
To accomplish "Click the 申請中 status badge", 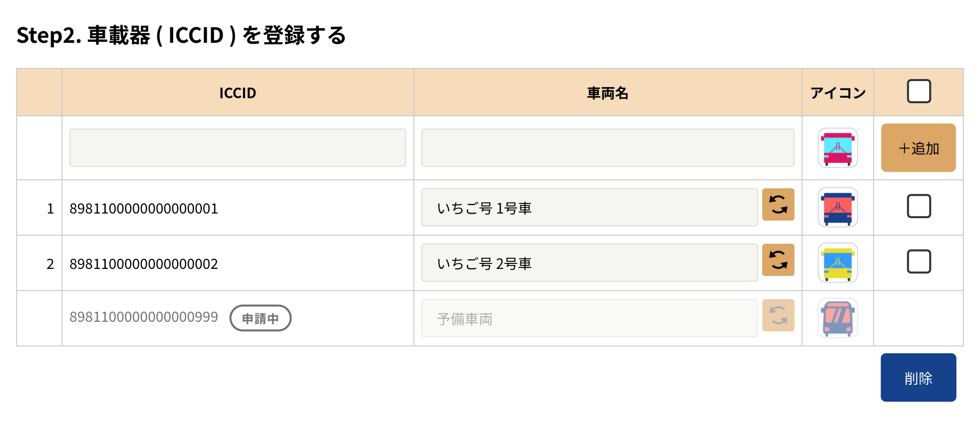I will tap(260, 318).
